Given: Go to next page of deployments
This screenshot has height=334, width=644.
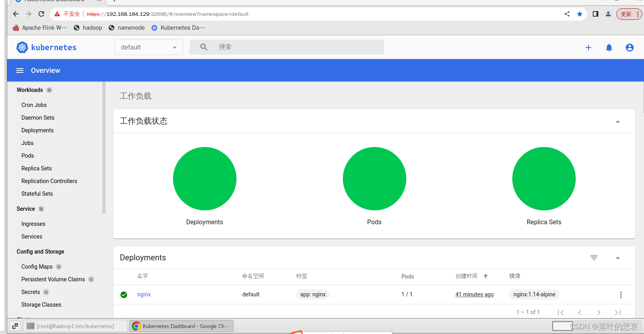Looking at the screenshot, I should [x=599, y=312].
